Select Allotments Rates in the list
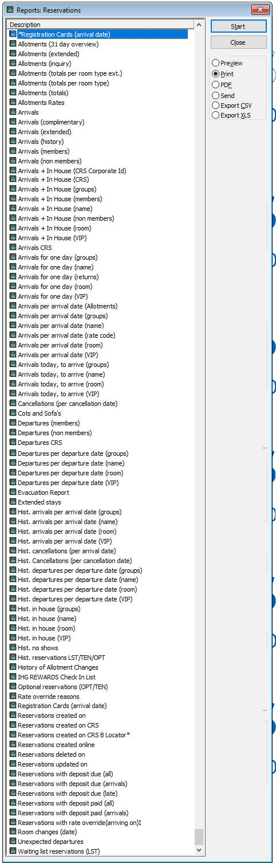The height and width of the screenshot is (868, 276). pos(41,103)
